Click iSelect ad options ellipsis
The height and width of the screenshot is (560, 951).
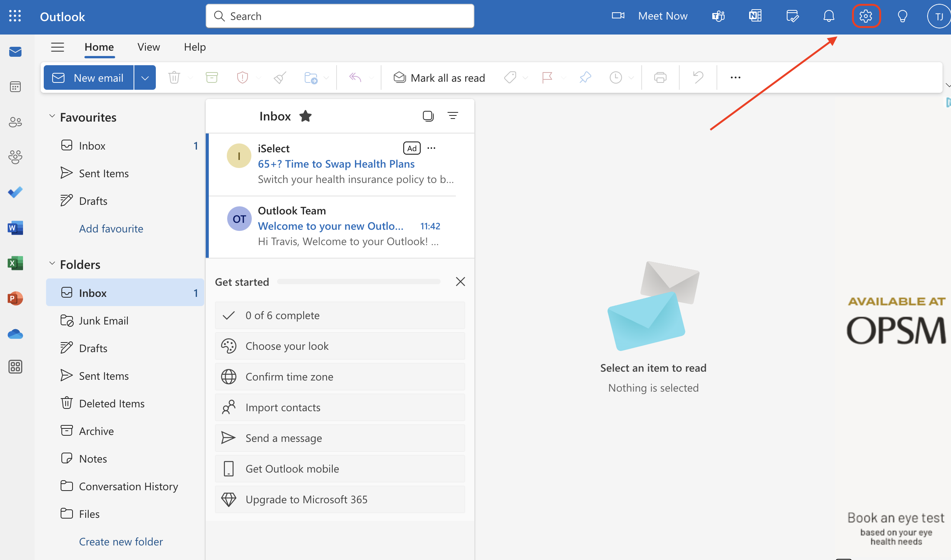pyautogui.click(x=431, y=148)
